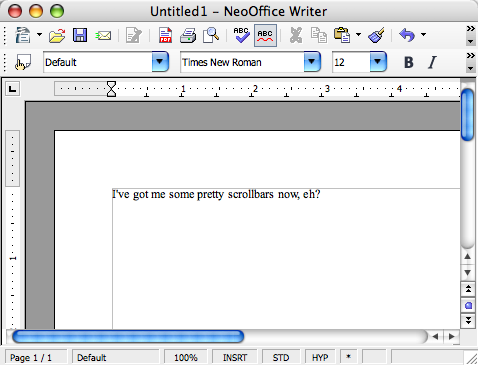478x365 pixels.
Task: Show more formatting toolbar buttons chevron
Action: 470,55
